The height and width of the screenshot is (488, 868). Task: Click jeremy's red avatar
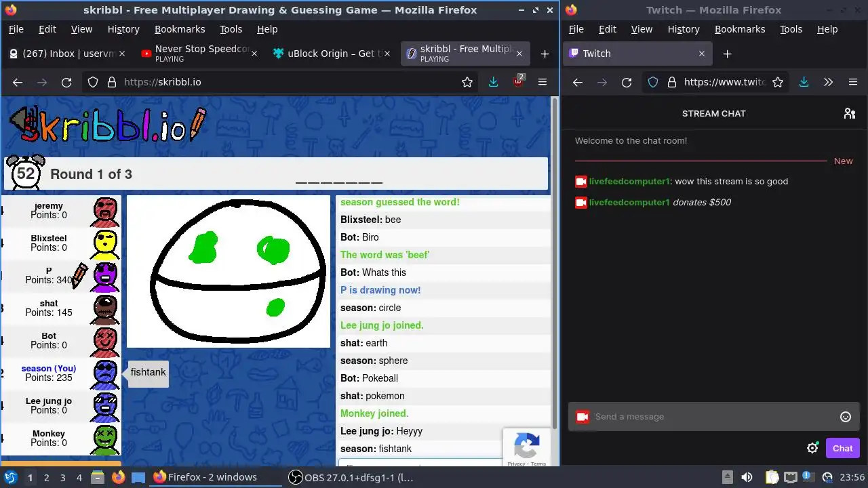point(105,211)
